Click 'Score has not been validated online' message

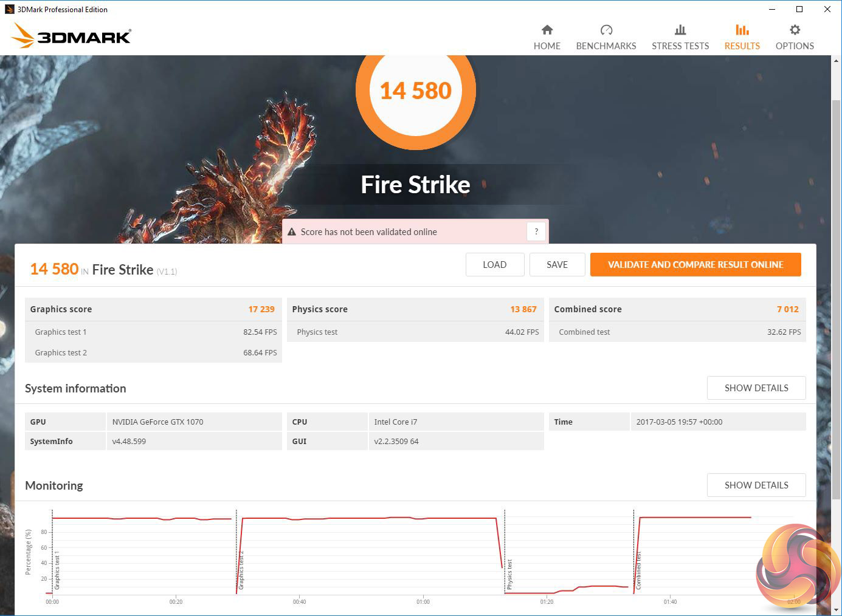point(369,232)
